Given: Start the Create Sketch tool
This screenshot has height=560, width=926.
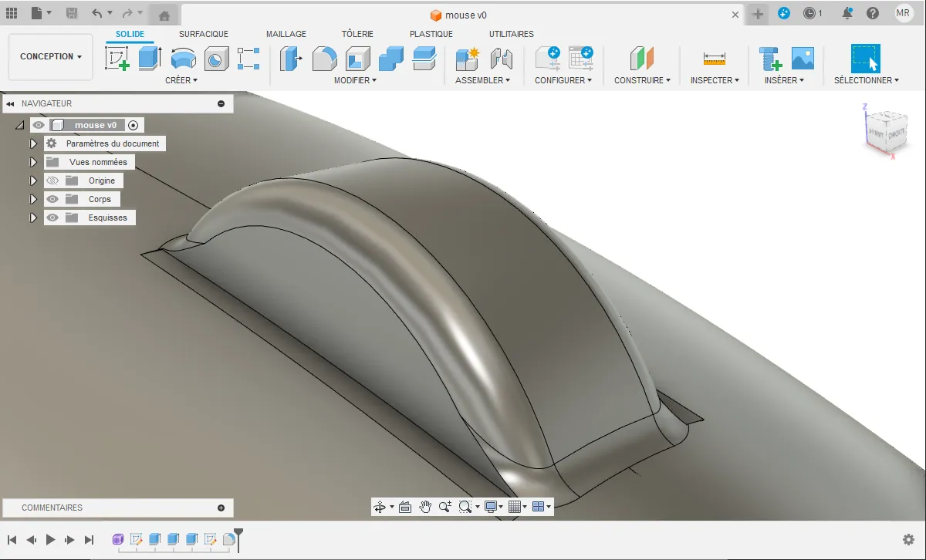Looking at the screenshot, I should click(x=117, y=59).
